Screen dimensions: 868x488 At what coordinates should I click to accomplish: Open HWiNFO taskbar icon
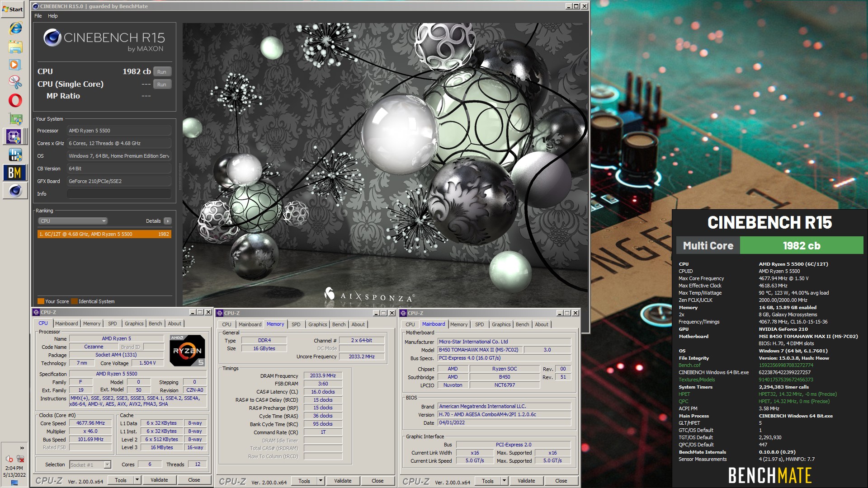[15, 155]
